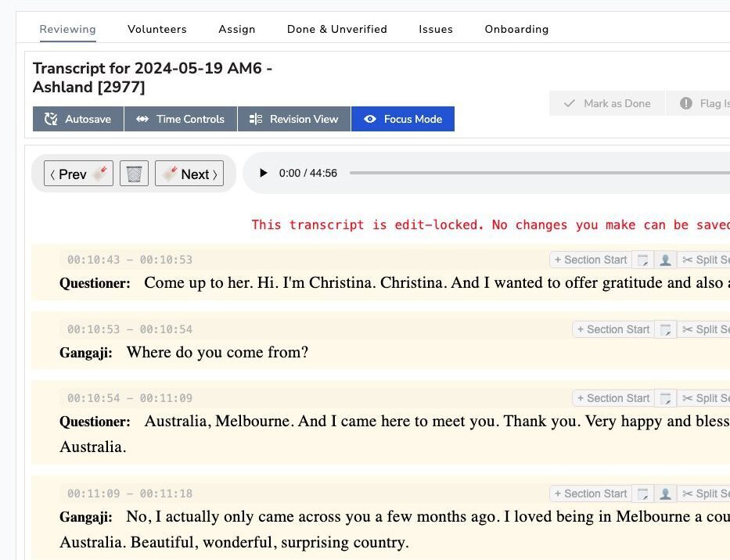Click the audio progress seek bar
This screenshot has width=730, height=560.
pos(540,173)
